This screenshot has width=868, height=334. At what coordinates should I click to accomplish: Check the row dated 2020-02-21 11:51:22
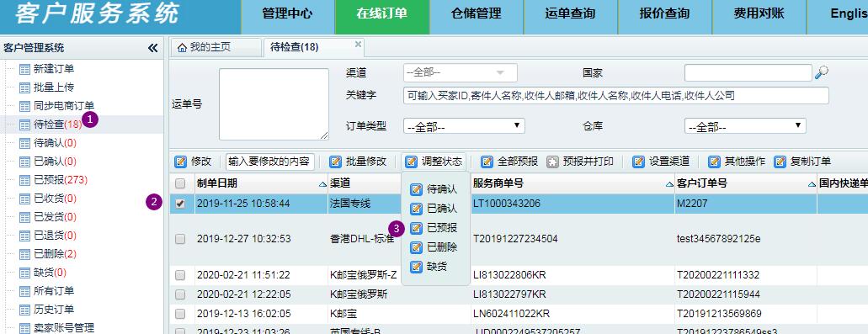click(x=180, y=275)
